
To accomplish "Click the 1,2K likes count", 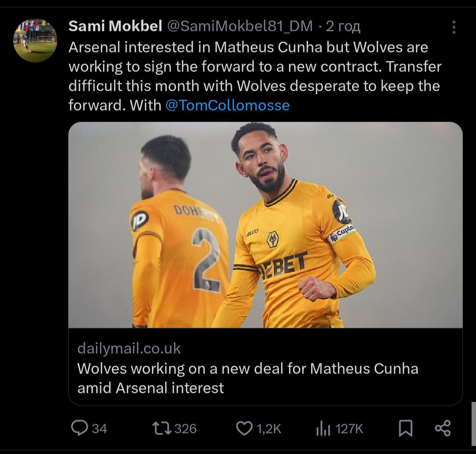I will coord(268,428).
